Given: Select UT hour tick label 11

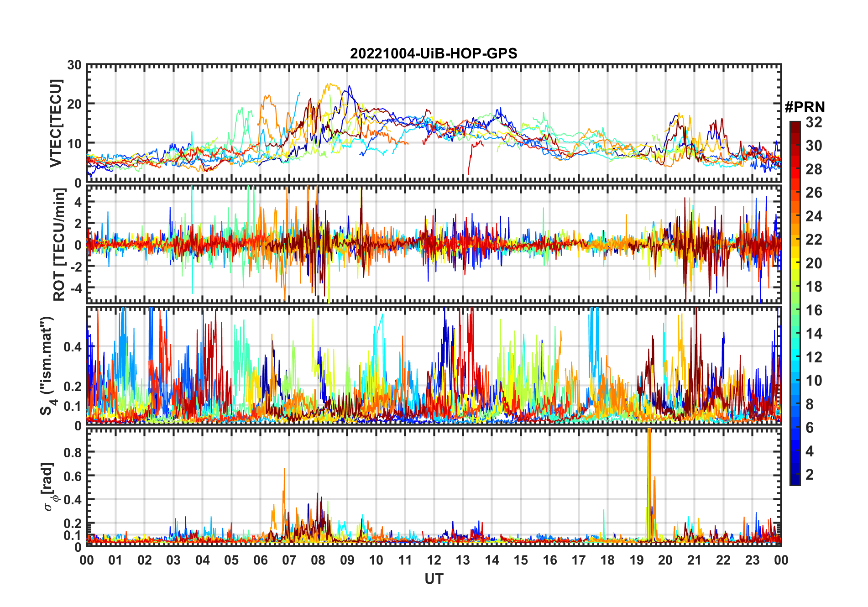Looking at the screenshot, I should click(405, 560).
